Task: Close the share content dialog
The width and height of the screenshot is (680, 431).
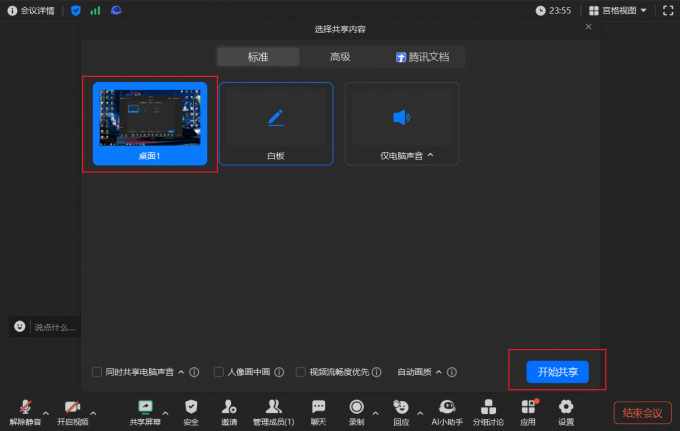Action: (588, 27)
